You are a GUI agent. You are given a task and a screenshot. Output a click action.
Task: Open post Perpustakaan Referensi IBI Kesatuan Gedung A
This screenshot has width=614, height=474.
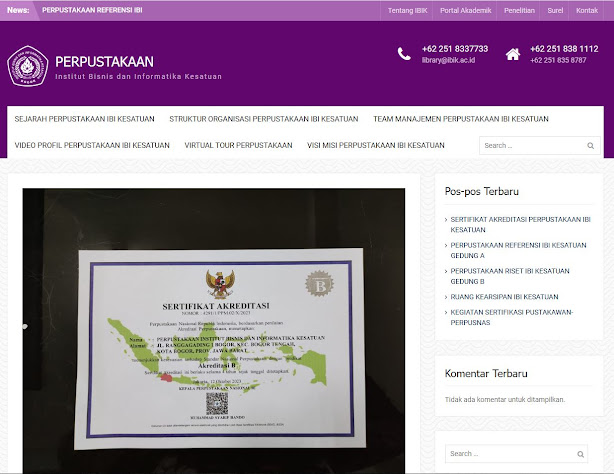(518, 250)
